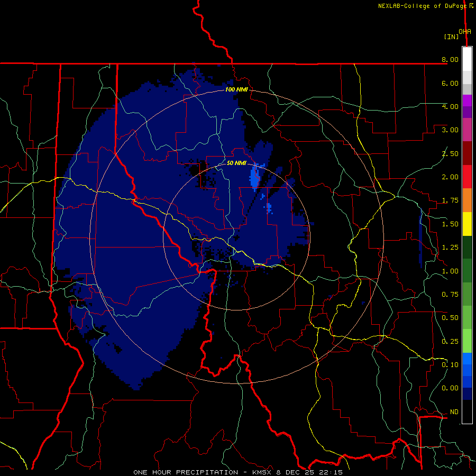Select the pink legend swatch near 3.00
The width and height of the screenshot is (476, 476).
point(467,130)
